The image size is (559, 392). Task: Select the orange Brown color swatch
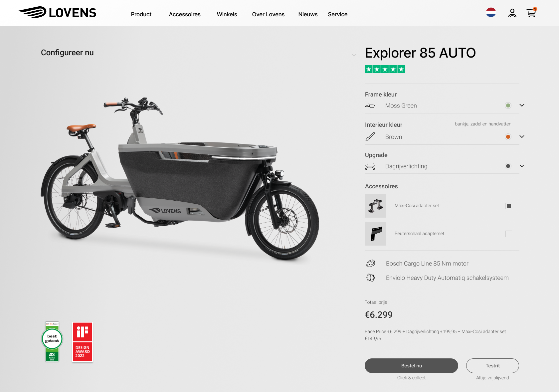pos(508,137)
